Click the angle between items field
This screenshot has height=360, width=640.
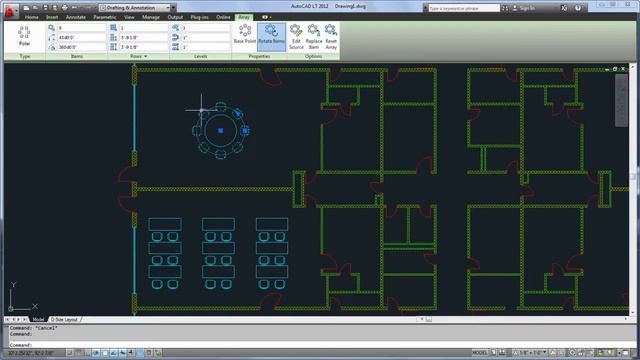pos(81,38)
